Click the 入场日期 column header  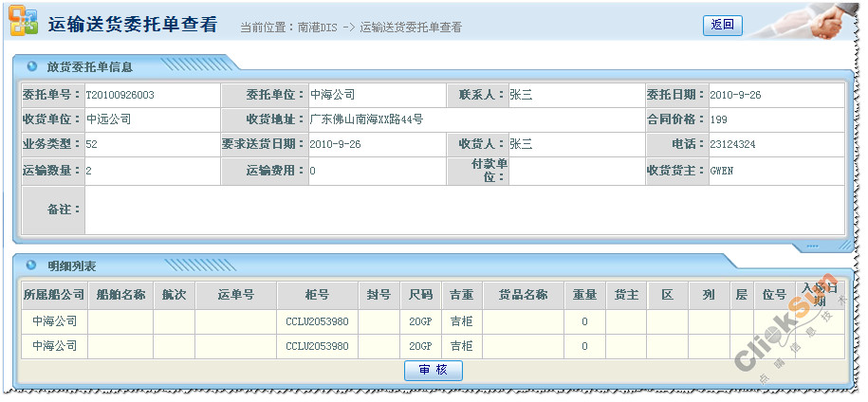point(820,294)
